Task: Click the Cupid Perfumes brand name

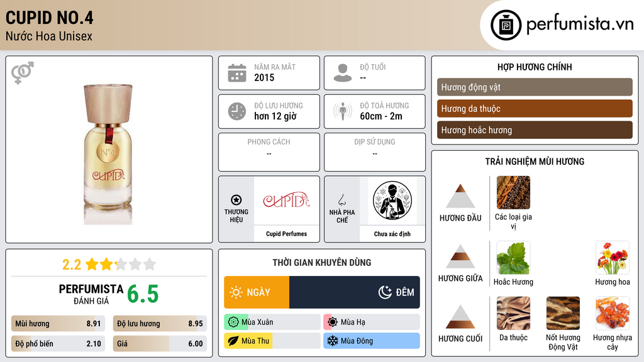Action: pyautogui.click(x=286, y=234)
